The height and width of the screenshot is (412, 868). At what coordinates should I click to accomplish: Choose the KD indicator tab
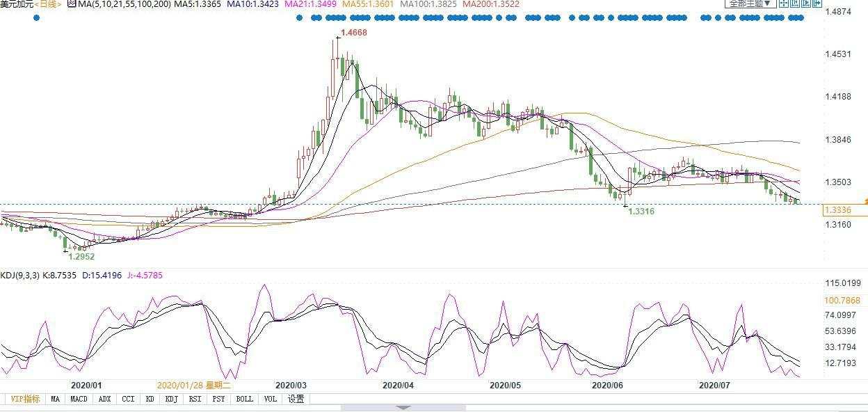tap(150, 399)
